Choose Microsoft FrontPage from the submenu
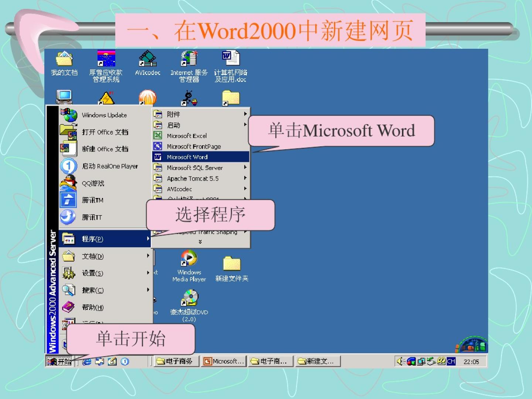The width and height of the screenshot is (532, 399). point(194,146)
